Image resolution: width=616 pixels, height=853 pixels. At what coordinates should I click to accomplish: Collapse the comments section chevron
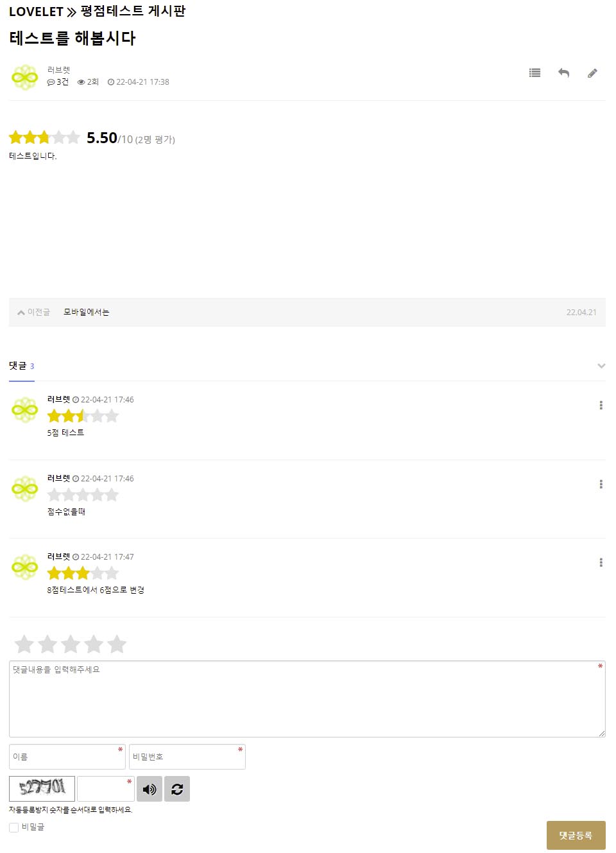(601, 366)
